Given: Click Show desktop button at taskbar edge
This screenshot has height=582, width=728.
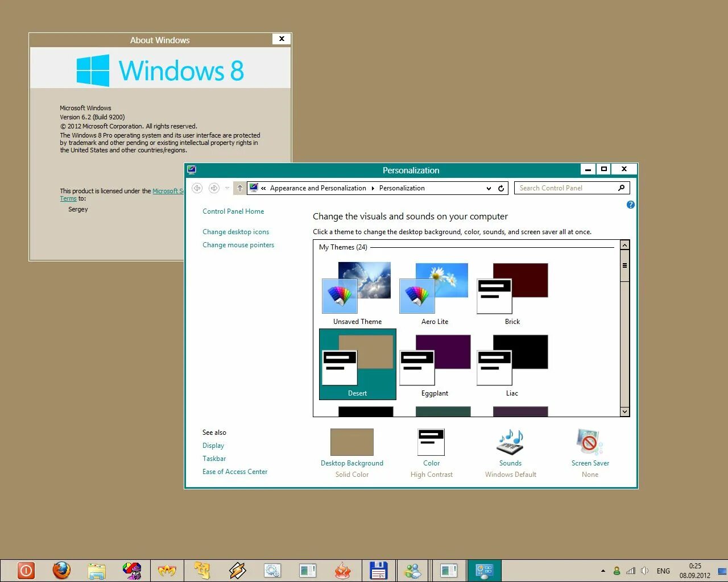Looking at the screenshot, I should pyautogui.click(x=722, y=571).
